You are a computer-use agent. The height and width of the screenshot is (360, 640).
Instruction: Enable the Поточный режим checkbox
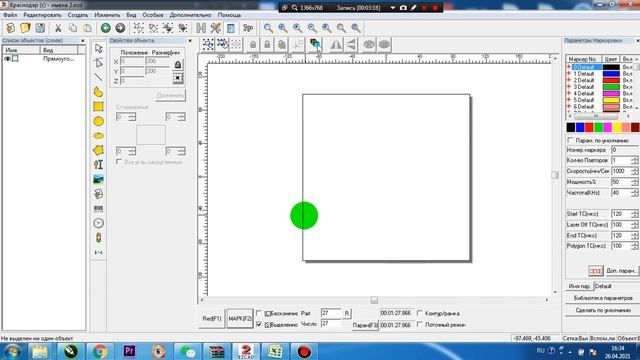pos(420,324)
